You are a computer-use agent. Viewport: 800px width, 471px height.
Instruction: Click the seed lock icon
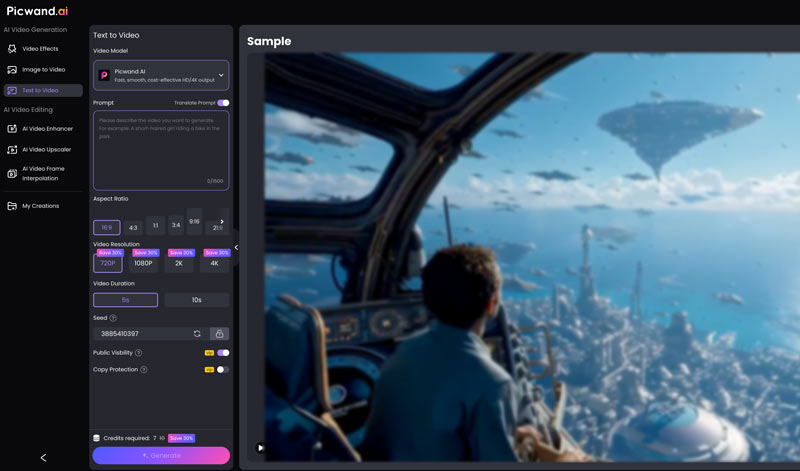(219, 334)
